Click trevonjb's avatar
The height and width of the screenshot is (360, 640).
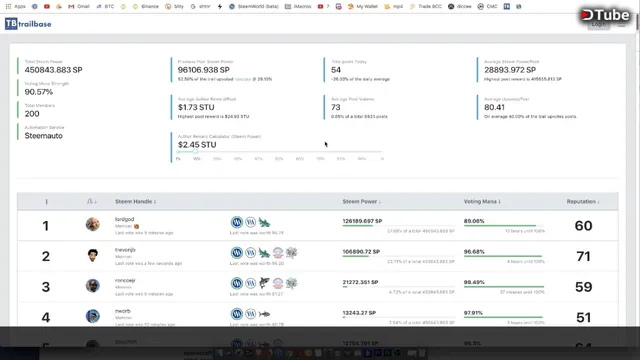pyautogui.click(x=93, y=255)
